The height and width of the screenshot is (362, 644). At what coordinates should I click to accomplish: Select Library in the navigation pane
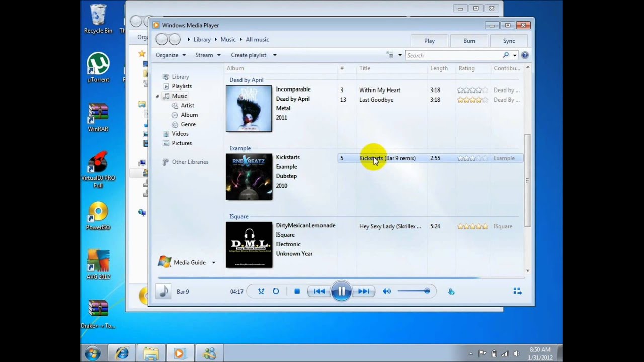(180, 77)
